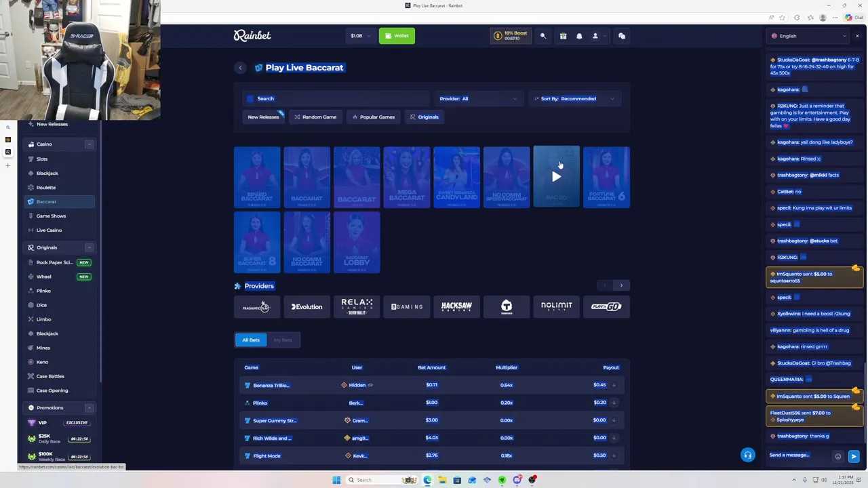The width and height of the screenshot is (868, 488).
Task: Open File Explorer from the taskbar
Action: (442, 480)
